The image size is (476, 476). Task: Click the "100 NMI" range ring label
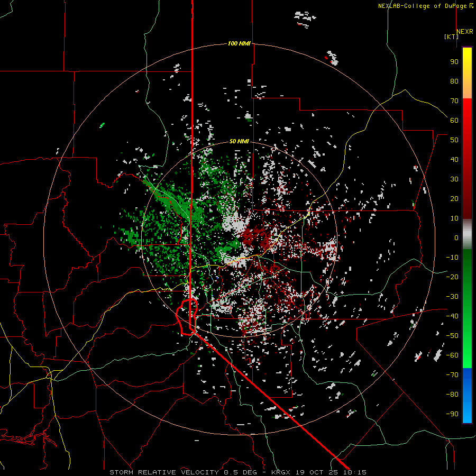point(239,43)
